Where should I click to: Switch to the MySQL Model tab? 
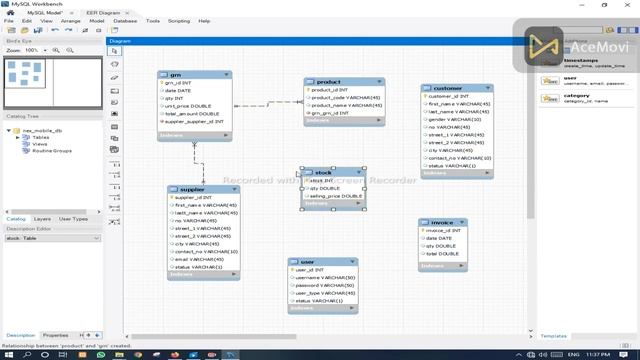pyautogui.click(x=44, y=13)
